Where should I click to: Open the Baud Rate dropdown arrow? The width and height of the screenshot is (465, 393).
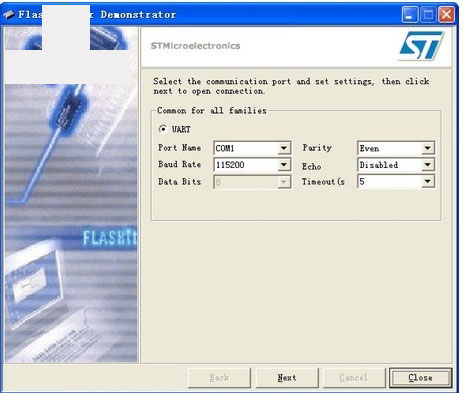(284, 165)
